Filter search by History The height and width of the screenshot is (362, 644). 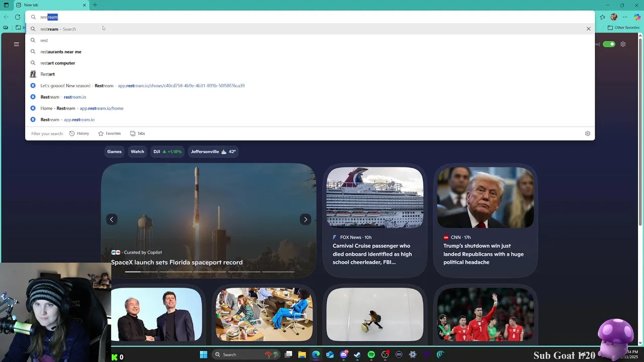pyautogui.click(x=79, y=133)
